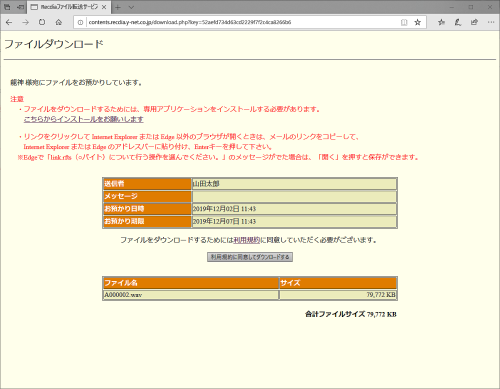Maximize the browser window

(x=471, y=7)
